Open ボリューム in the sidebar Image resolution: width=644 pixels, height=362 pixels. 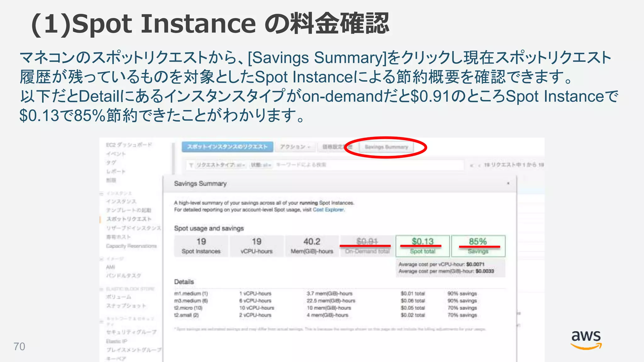[x=119, y=297]
